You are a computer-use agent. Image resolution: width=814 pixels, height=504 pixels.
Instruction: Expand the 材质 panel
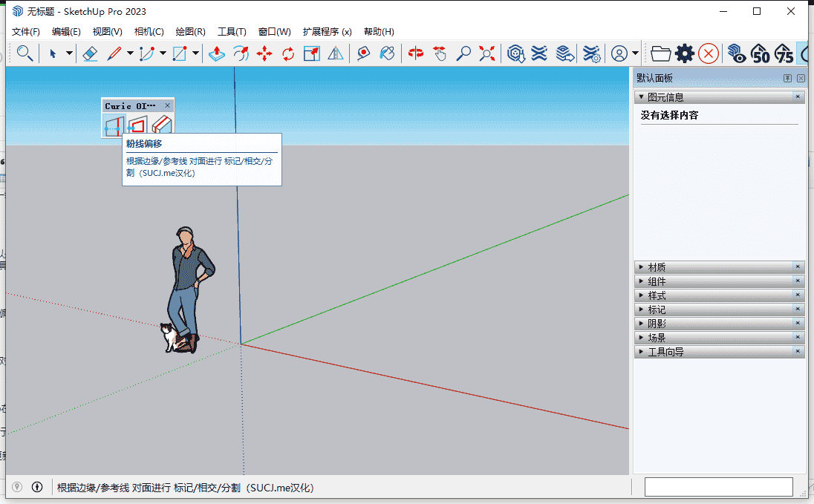[x=657, y=267]
